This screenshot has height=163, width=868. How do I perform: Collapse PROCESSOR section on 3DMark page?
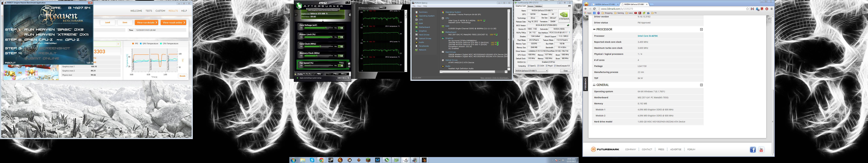pos(701,29)
